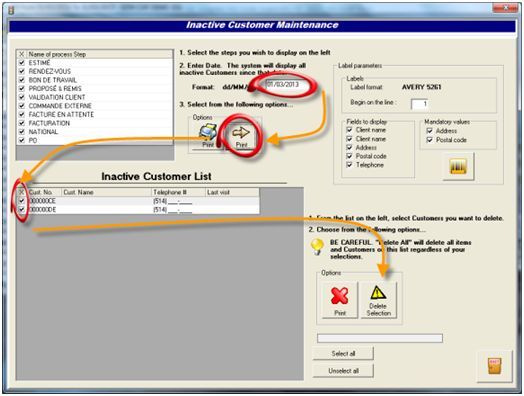Click the Telephone # column header

click(x=178, y=192)
